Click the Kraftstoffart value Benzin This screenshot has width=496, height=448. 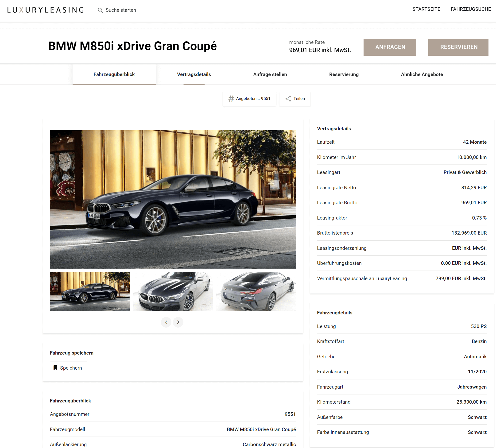479,341
